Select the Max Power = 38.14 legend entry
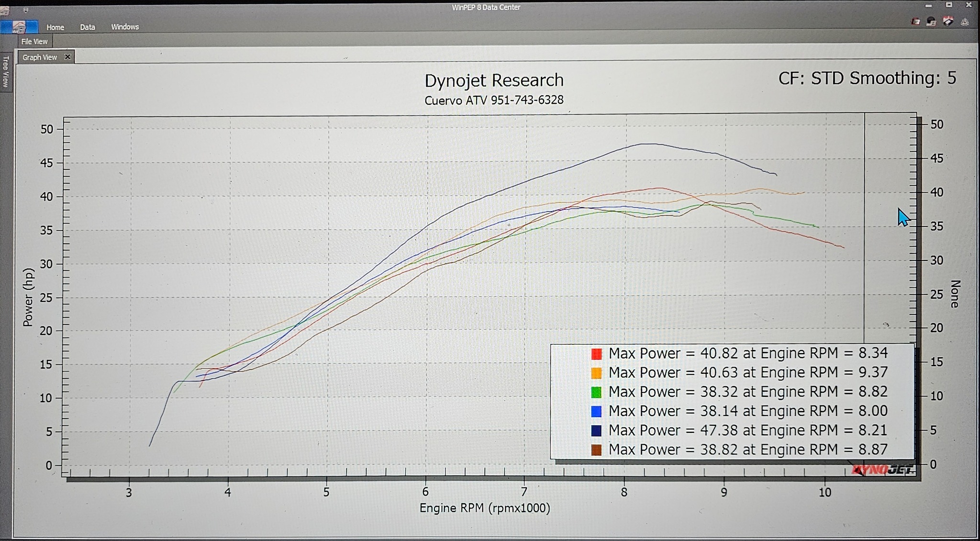Image resolution: width=980 pixels, height=541 pixels. tap(748, 411)
